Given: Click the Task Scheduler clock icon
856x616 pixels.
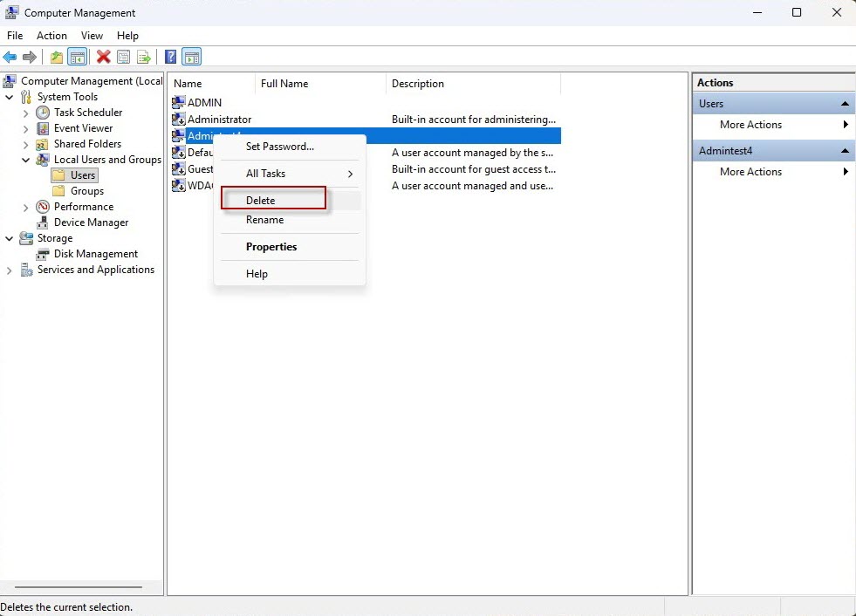Looking at the screenshot, I should (x=43, y=113).
